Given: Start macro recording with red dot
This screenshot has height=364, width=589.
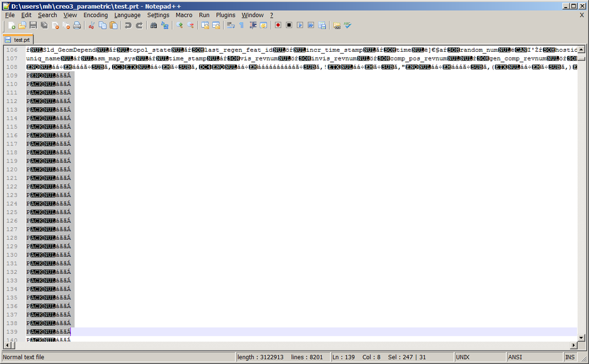Looking at the screenshot, I should tap(278, 25).
